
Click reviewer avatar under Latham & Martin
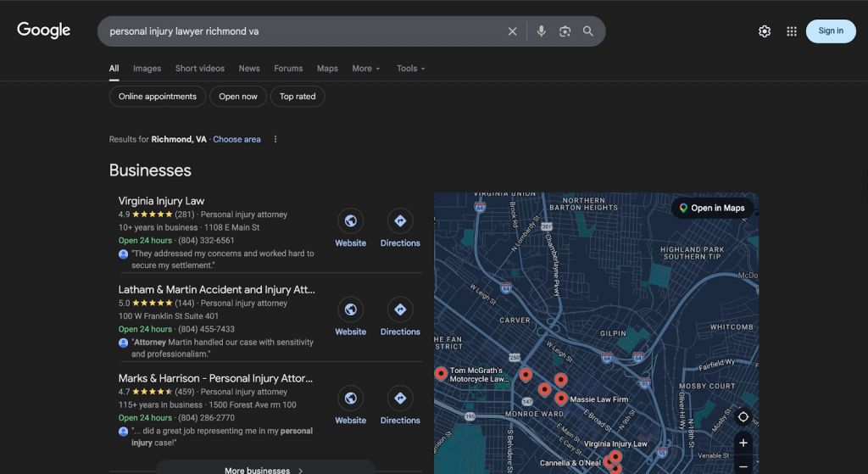point(123,343)
